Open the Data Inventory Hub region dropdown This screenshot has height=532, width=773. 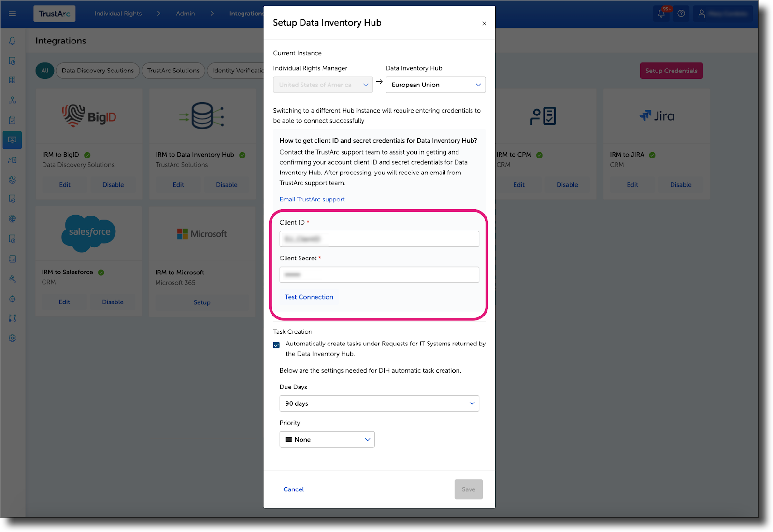pyautogui.click(x=435, y=85)
